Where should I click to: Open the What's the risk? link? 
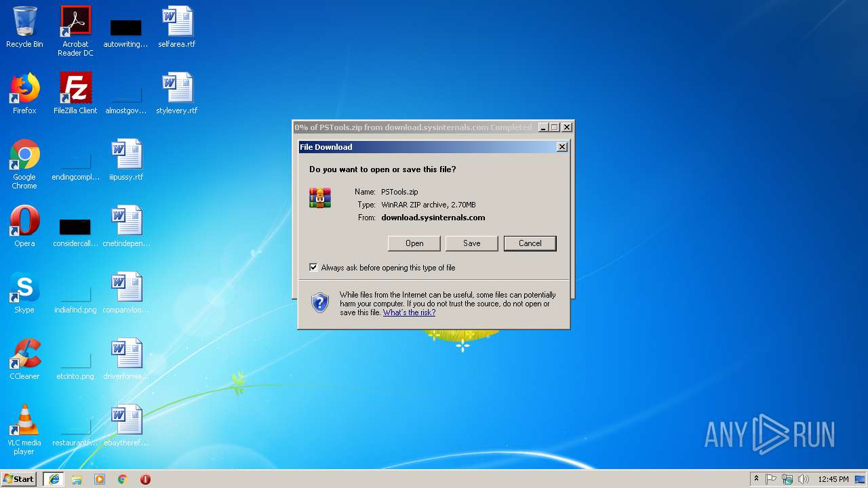[x=410, y=312]
